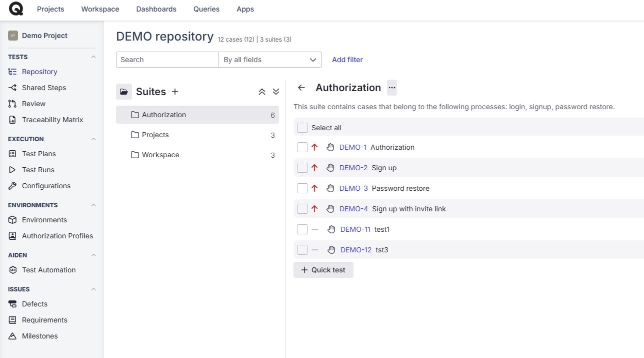Image resolution: width=644 pixels, height=358 pixels.
Task: Click the Authorization suite folder icon
Action: [x=134, y=115]
